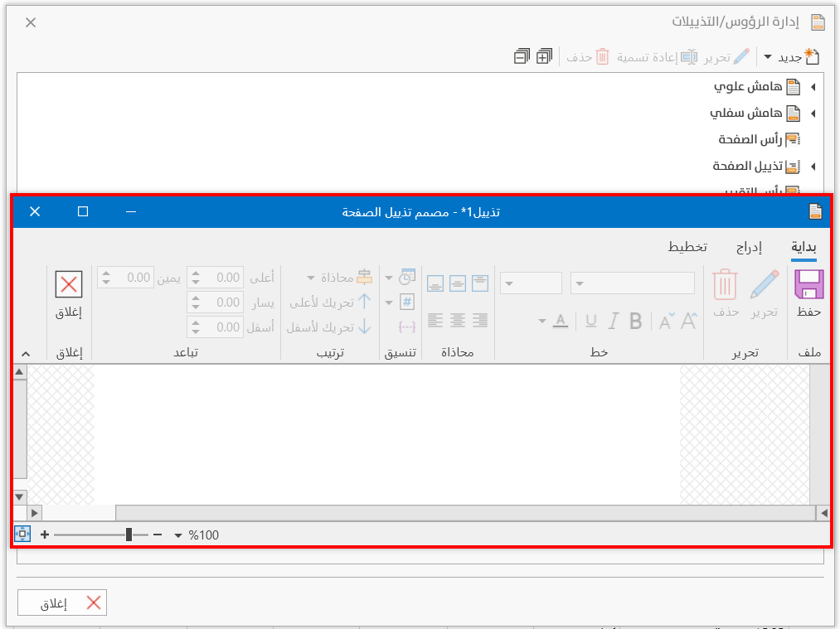The width and height of the screenshot is (840, 629).
Task: Click the horizontal scrollbar right-pointing arrow
Action: tap(34, 513)
